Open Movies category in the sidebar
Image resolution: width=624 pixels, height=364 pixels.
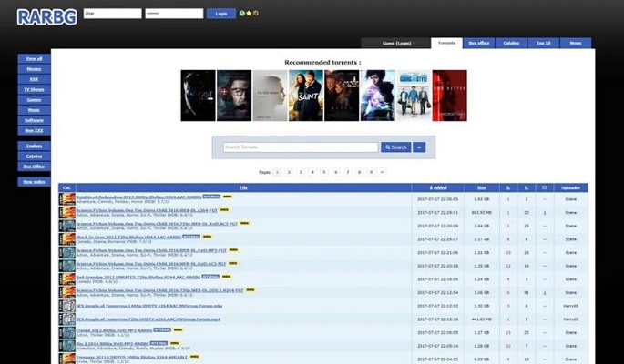[x=34, y=69]
